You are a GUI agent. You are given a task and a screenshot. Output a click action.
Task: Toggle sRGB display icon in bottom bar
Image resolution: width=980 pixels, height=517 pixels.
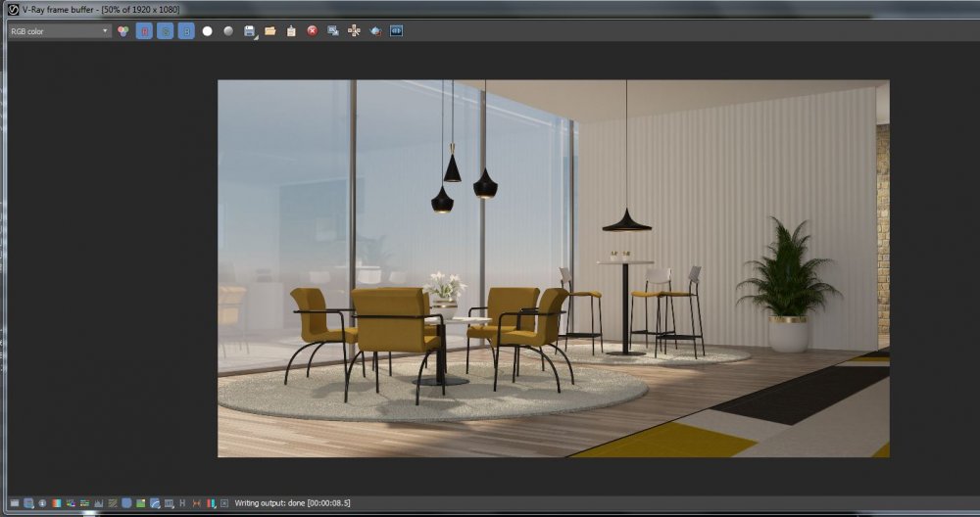(x=126, y=503)
